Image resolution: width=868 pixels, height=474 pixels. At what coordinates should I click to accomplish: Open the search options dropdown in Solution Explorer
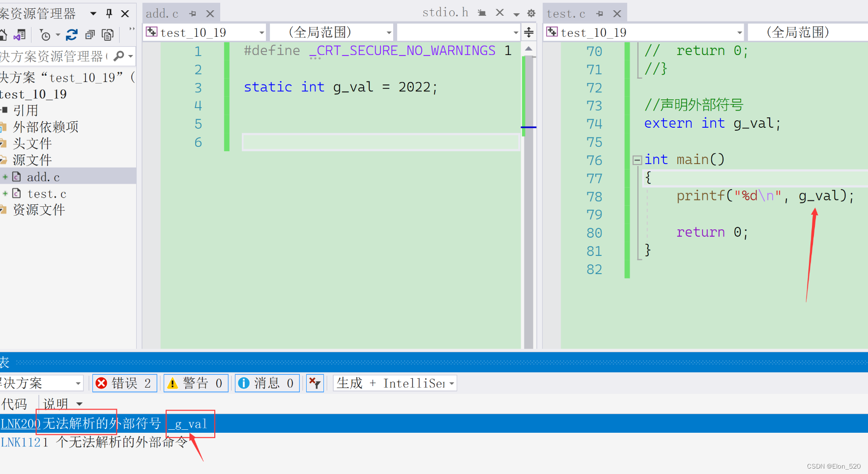click(x=131, y=56)
